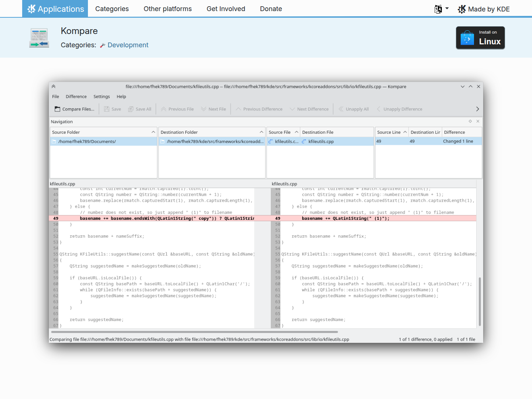Click the Kompare application icon
Image resolution: width=532 pixels, height=399 pixels.
39,38
